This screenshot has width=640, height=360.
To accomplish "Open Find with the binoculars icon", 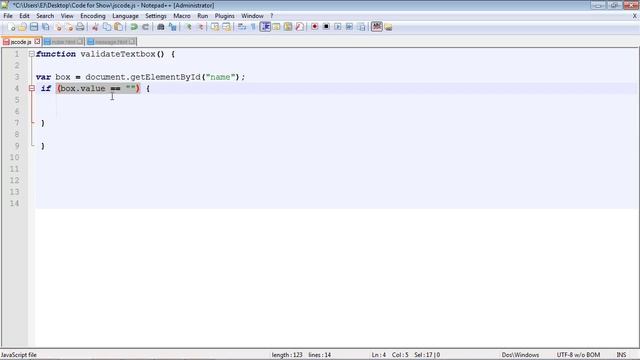I will tap(160, 27).
